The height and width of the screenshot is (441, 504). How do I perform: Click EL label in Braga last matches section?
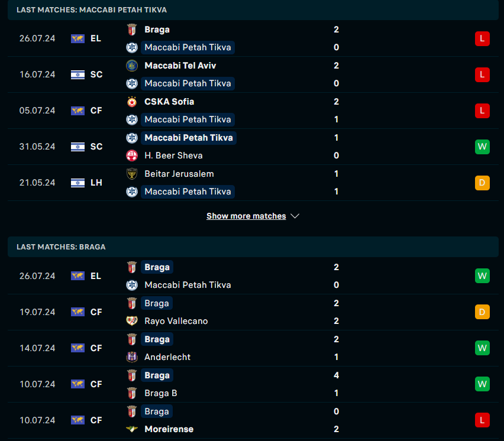click(x=95, y=276)
